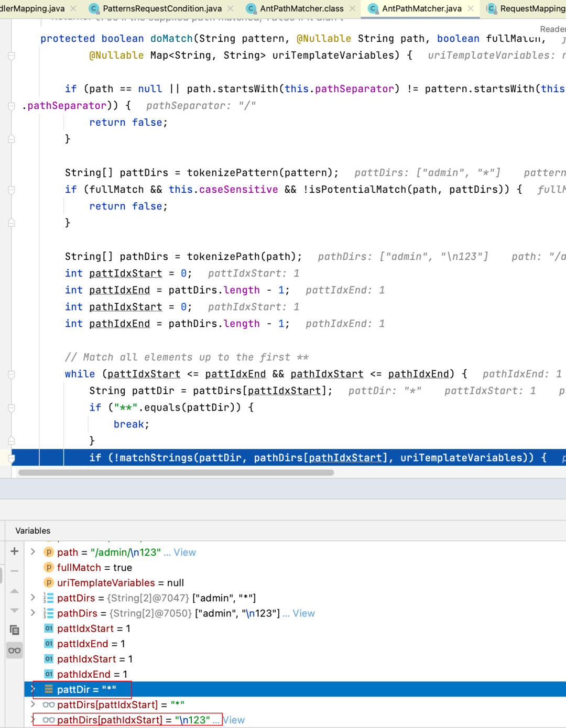Close the PatternsRequestCondition.java tab
The height and width of the screenshot is (728, 566).
[231, 8]
